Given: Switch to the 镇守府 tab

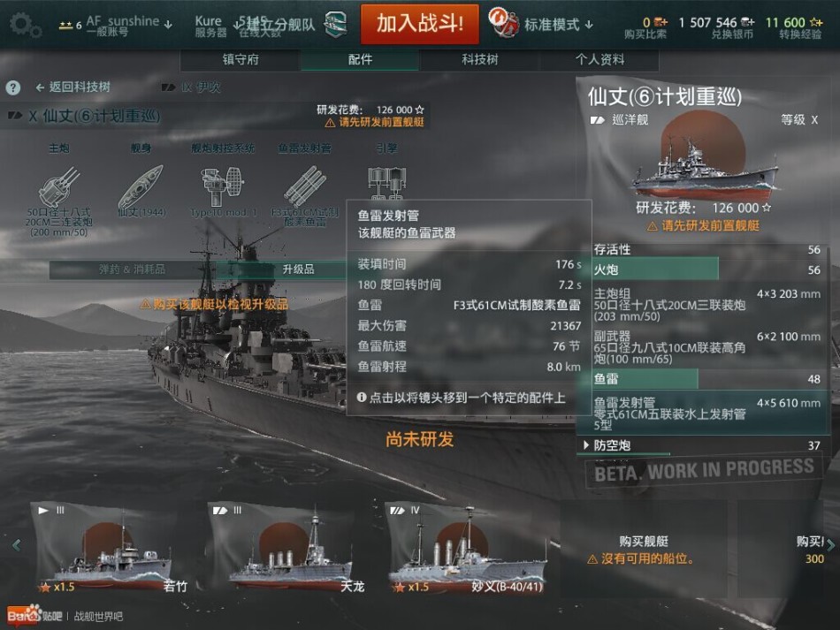Looking at the screenshot, I should tap(240, 59).
